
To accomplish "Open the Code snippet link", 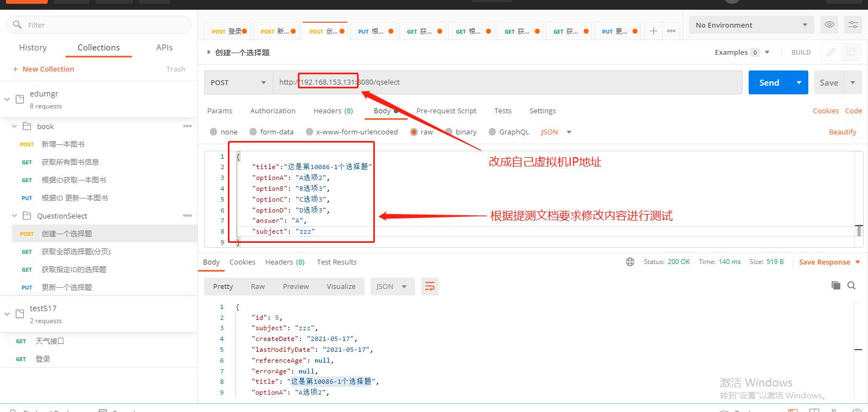I will point(853,111).
